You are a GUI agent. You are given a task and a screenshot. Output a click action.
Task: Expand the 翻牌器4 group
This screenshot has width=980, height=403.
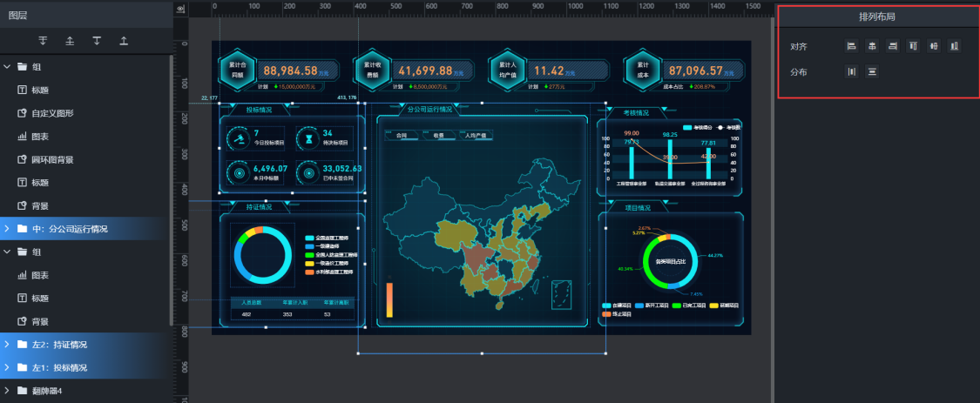click(x=8, y=391)
